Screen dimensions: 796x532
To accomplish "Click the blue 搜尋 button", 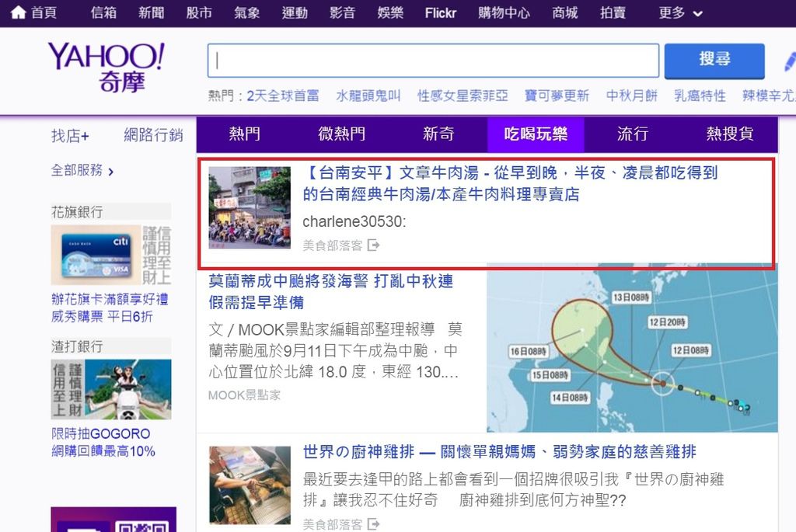I will tap(714, 61).
